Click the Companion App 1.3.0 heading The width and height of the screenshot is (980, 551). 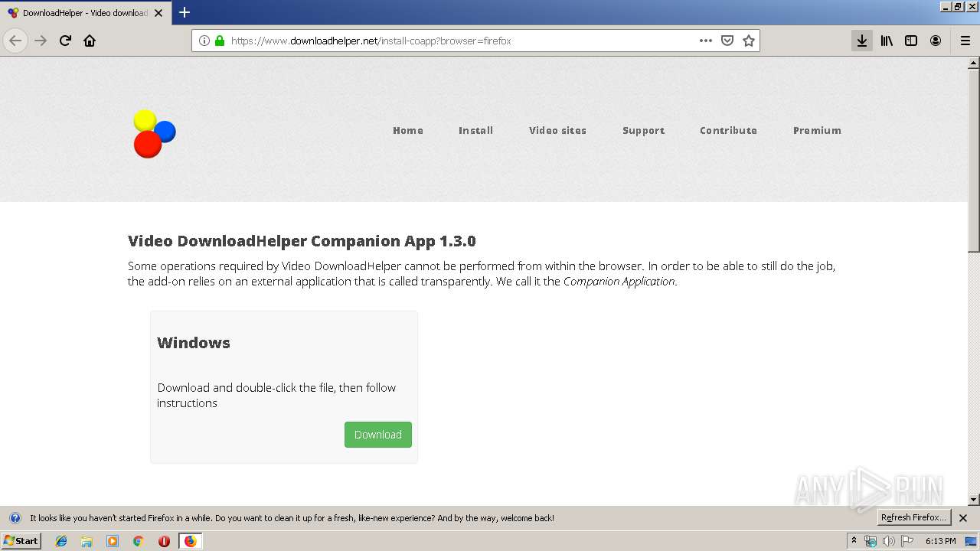click(302, 241)
